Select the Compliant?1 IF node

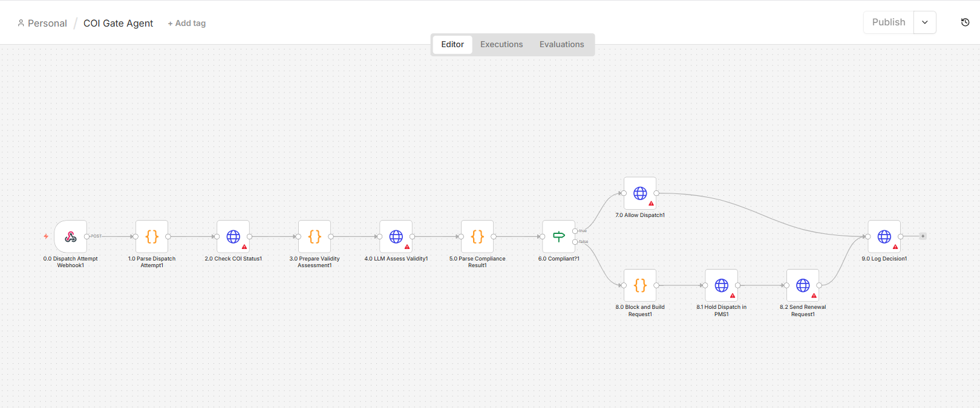pyautogui.click(x=559, y=236)
